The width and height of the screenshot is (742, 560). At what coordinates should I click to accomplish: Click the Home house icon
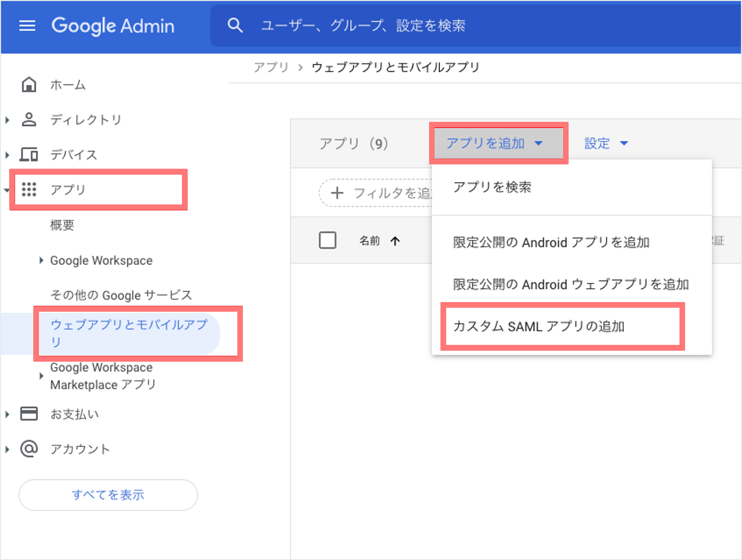29,85
